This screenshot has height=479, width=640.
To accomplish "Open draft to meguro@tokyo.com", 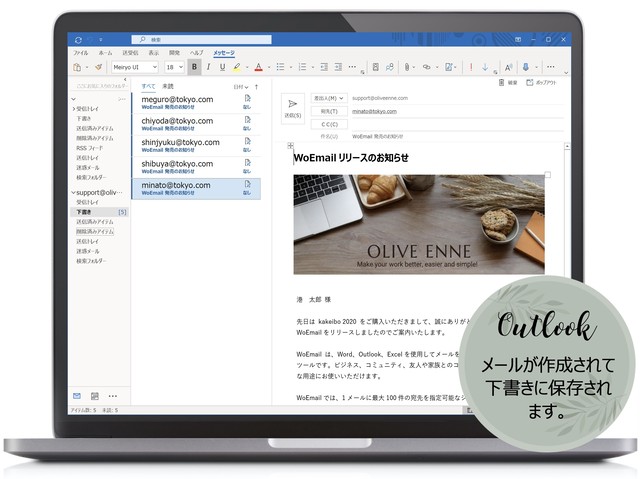I will click(196, 102).
